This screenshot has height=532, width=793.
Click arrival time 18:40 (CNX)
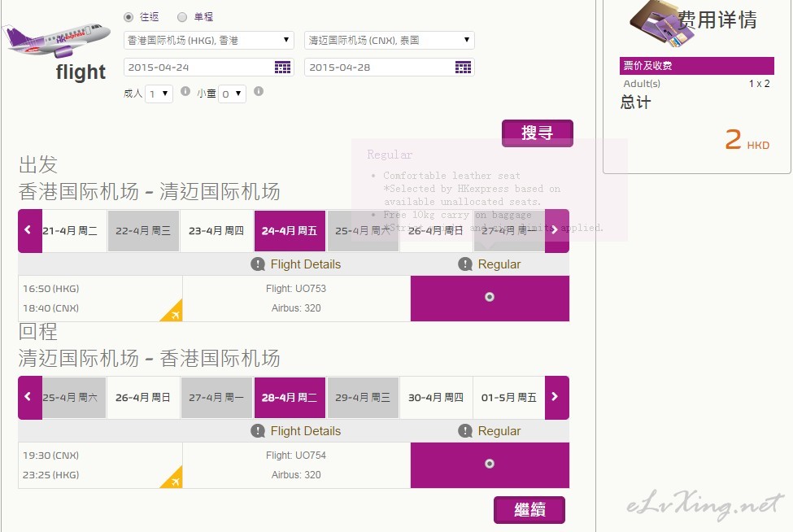click(x=50, y=308)
